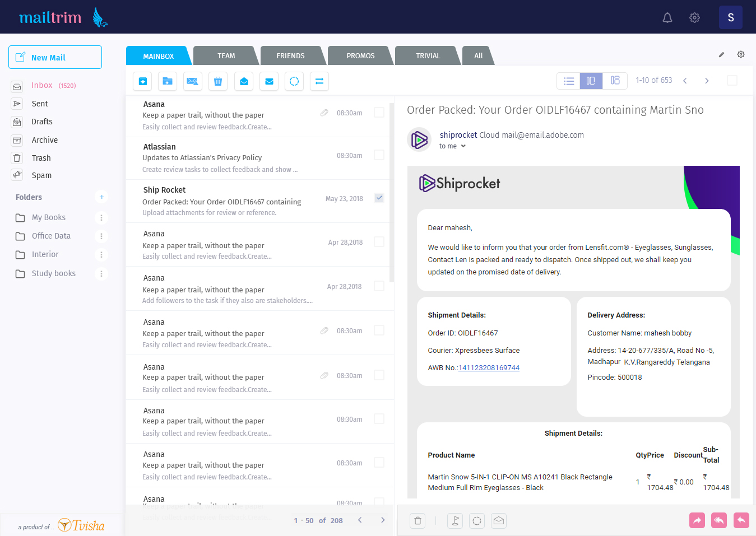Open the Trash folder

(x=41, y=158)
